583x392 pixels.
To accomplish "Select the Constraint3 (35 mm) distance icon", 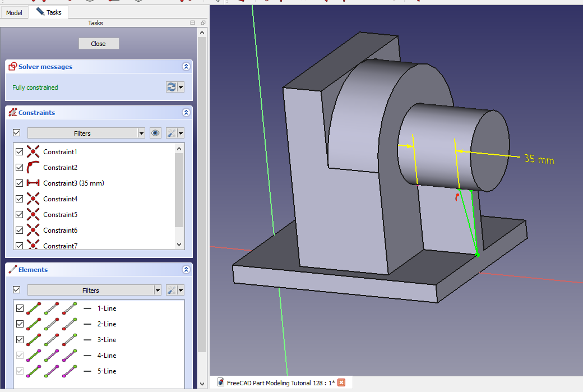I will tap(34, 183).
